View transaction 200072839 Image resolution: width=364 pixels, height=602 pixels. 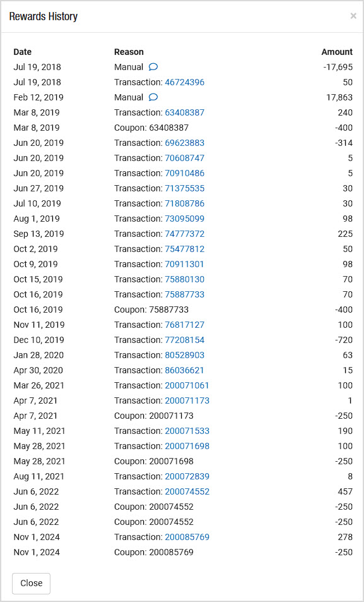[x=187, y=476]
